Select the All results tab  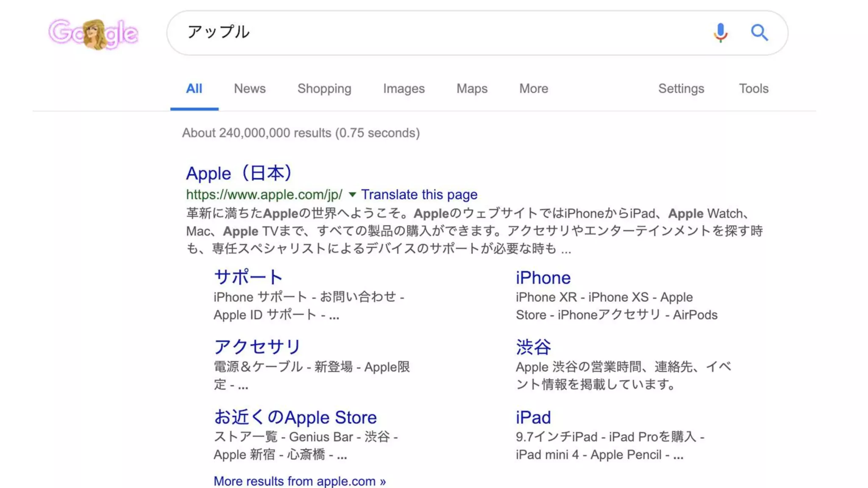point(194,89)
